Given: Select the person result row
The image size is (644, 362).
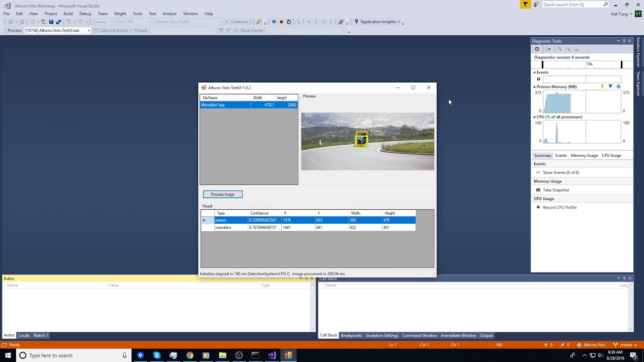Looking at the screenshot, I should tap(308, 220).
